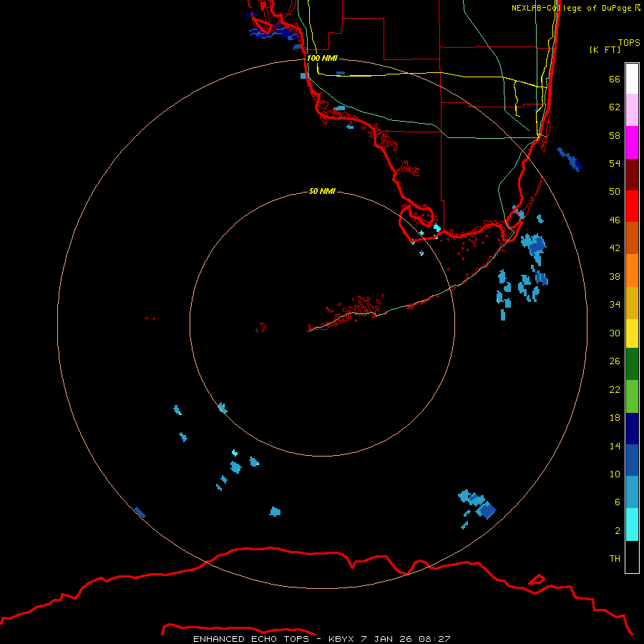Click the "100 NMI" range ring label
This screenshot has height=644, width=644.
point(322,59)
